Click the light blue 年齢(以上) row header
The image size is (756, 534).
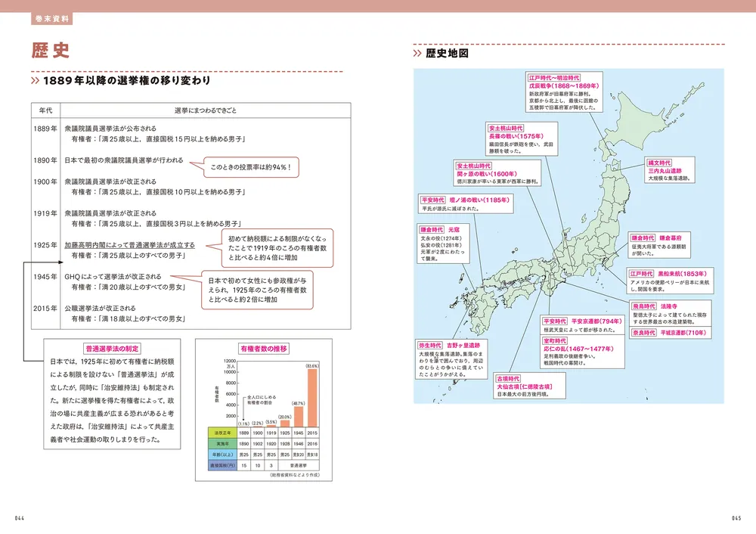tap(222, 455)
